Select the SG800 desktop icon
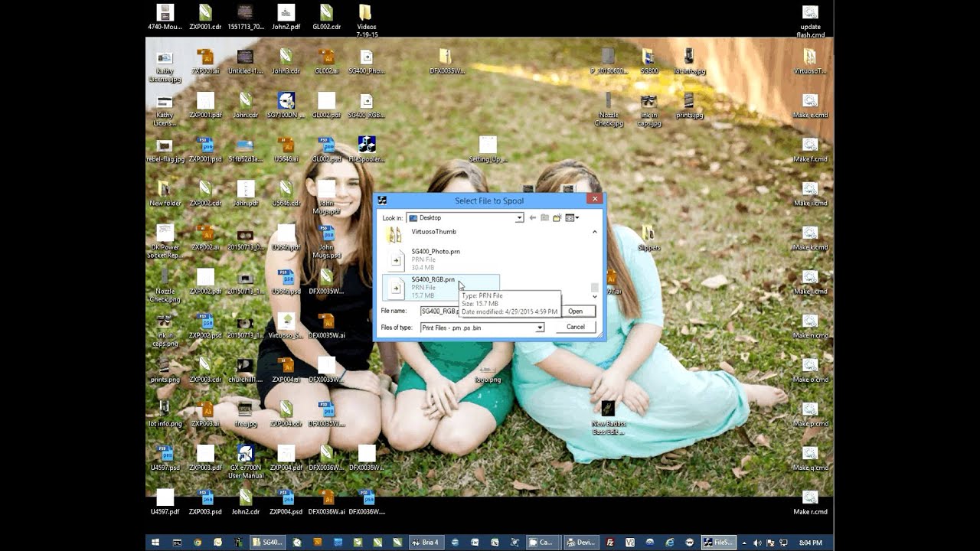 pyautogui.click(x=648, y=61)
